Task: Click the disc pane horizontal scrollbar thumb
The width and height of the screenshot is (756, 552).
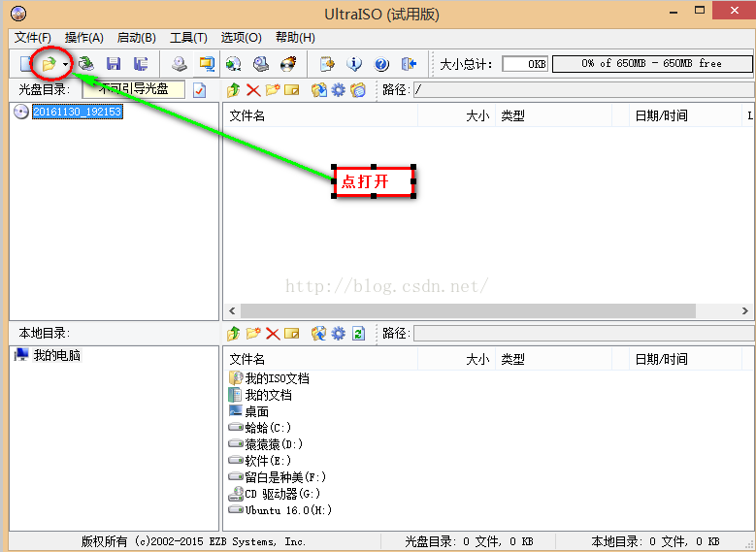Action: point(468,311)
